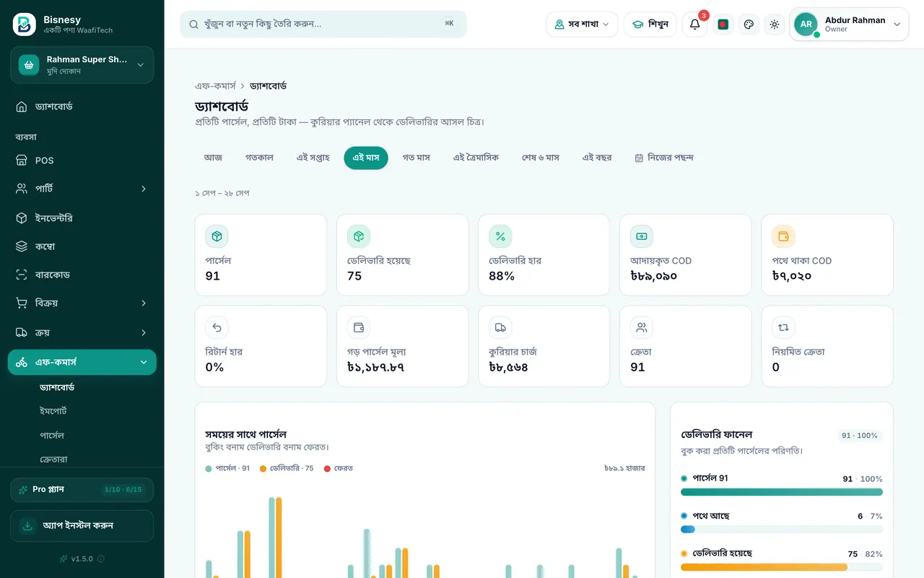The width and height of the screenshot is (924, 578).
Task: Click the কুরিয়ার চার্জ truck icon
Action: (500, 327)
